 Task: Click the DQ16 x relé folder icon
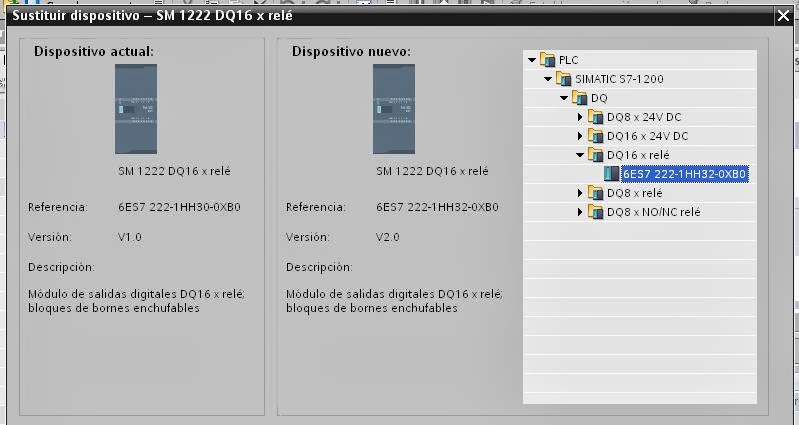(x=595, y=154)
